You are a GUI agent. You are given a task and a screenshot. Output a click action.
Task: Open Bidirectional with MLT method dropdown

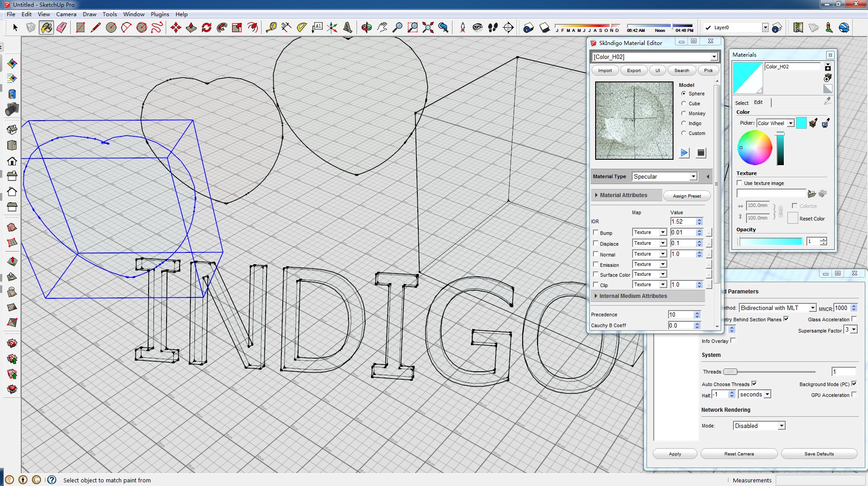(x=778, y=308)
